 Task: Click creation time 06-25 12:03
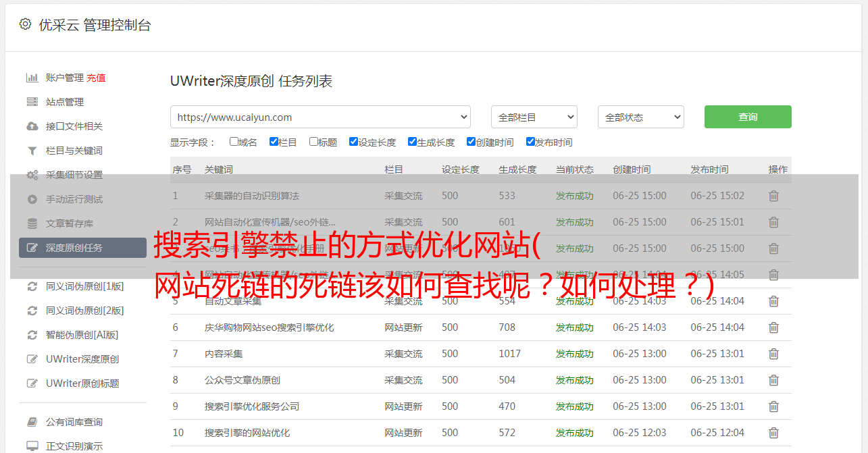640,433
